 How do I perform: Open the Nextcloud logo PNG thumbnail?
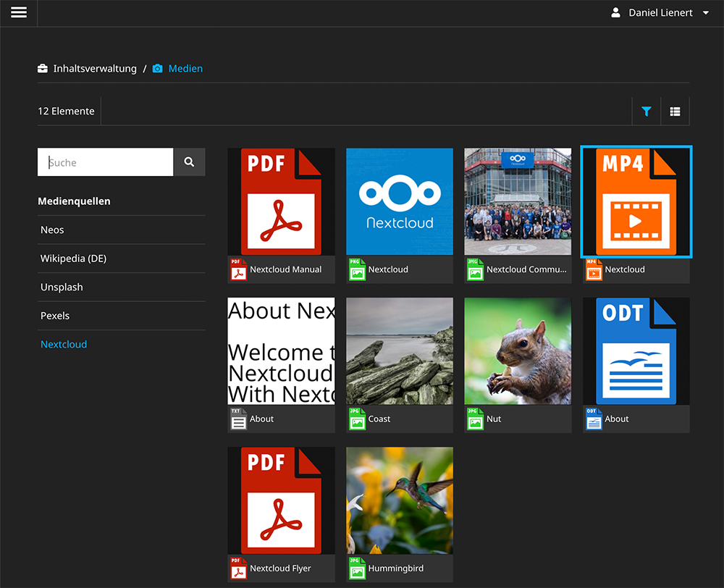click(x=400, y=201)
